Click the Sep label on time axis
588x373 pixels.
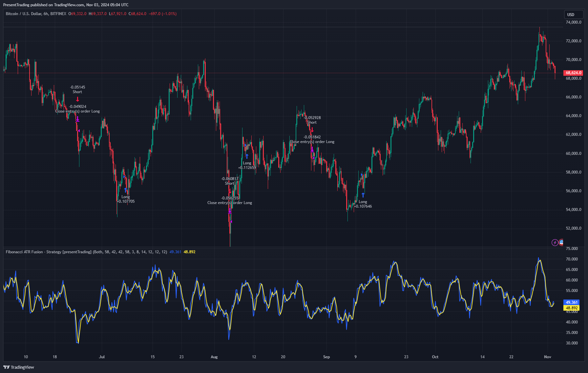point(326,357)
